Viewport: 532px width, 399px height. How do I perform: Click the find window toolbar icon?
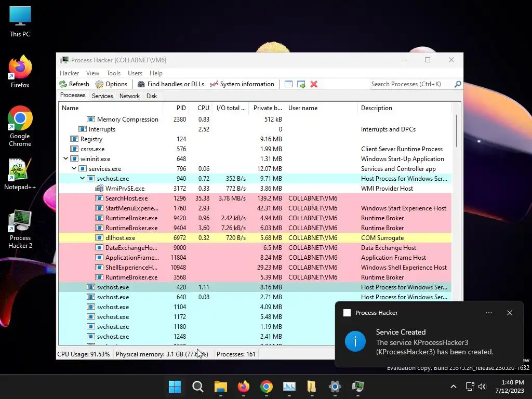[x=288, y=84]
